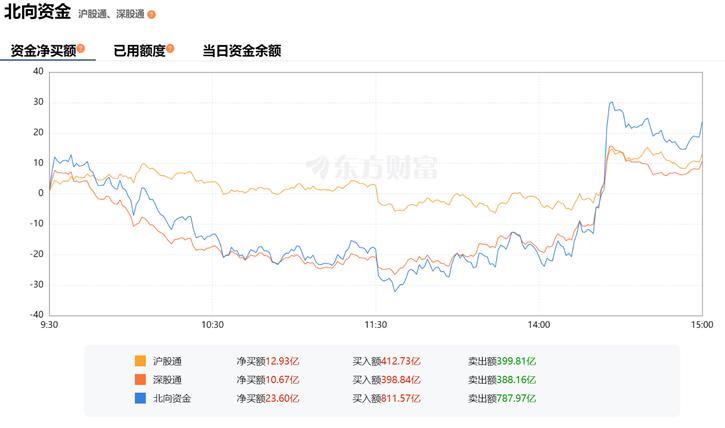Toggle the 北向资金 series legend label

click(x=172, y=398)
